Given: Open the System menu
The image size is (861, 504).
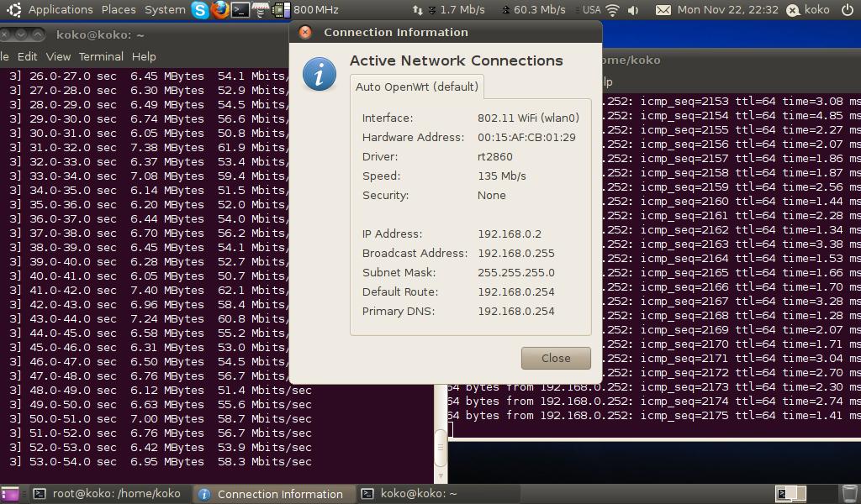Looking at the screenshot, I should click(165, 10).
